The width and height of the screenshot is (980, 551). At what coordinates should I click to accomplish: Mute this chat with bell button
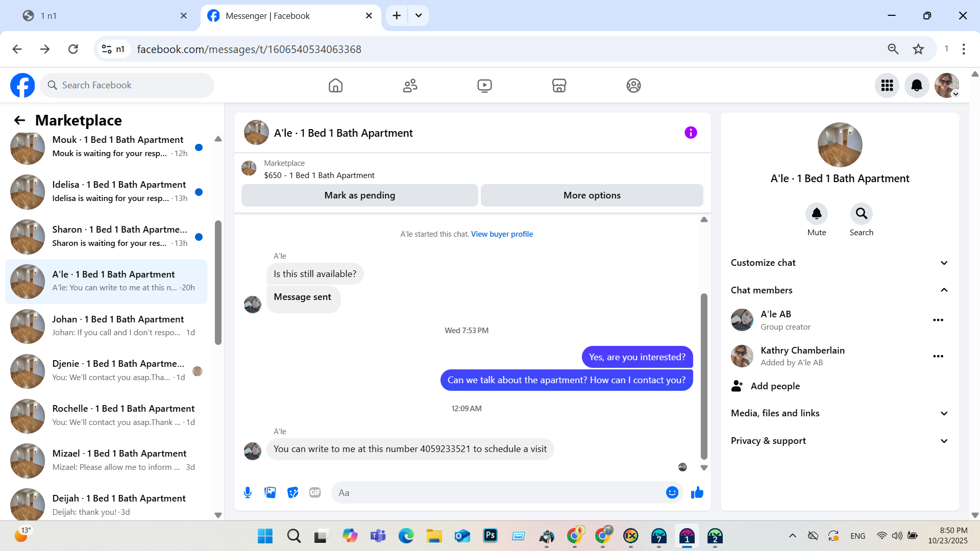[816, 214]
